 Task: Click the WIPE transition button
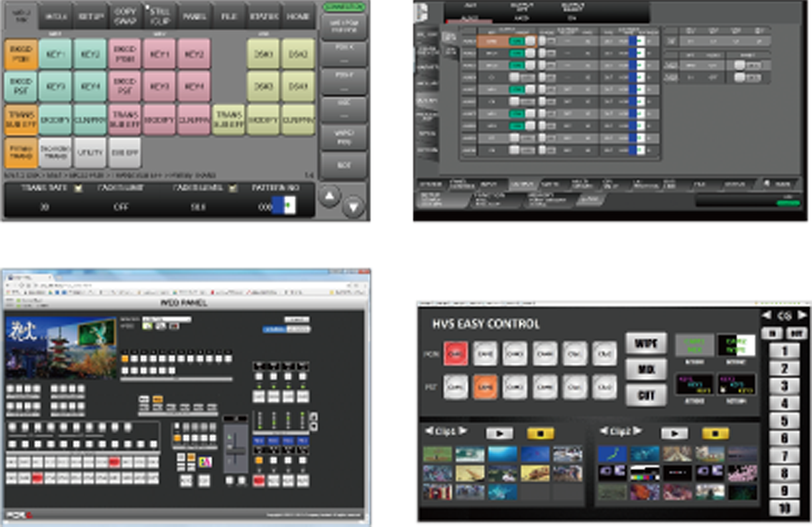click(646, 343)
